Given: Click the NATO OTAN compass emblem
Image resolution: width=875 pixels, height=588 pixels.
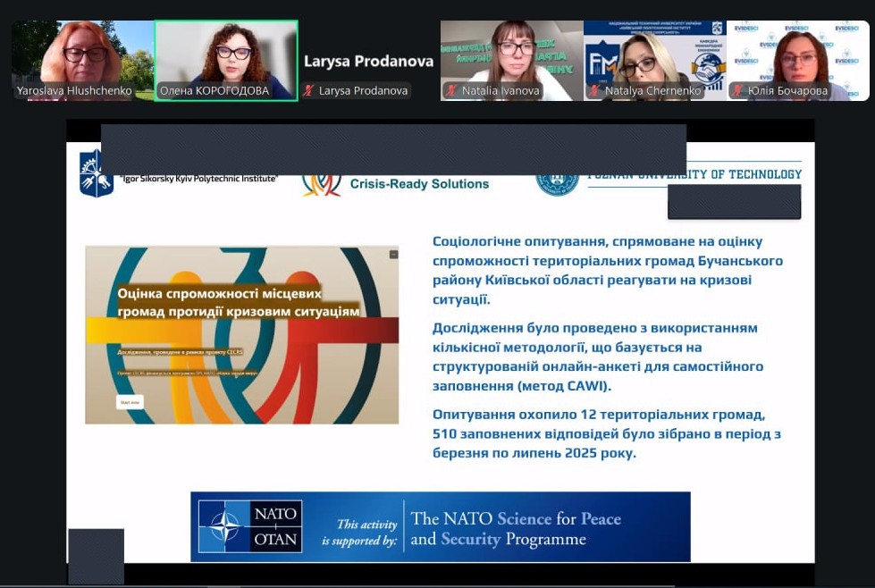Looking at the screenshot, I should coord(224,526).
